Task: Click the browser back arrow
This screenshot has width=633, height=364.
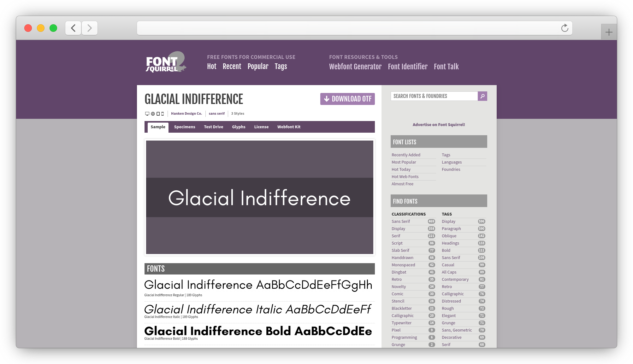Action: pyautogui.click(x=73, y=28)
